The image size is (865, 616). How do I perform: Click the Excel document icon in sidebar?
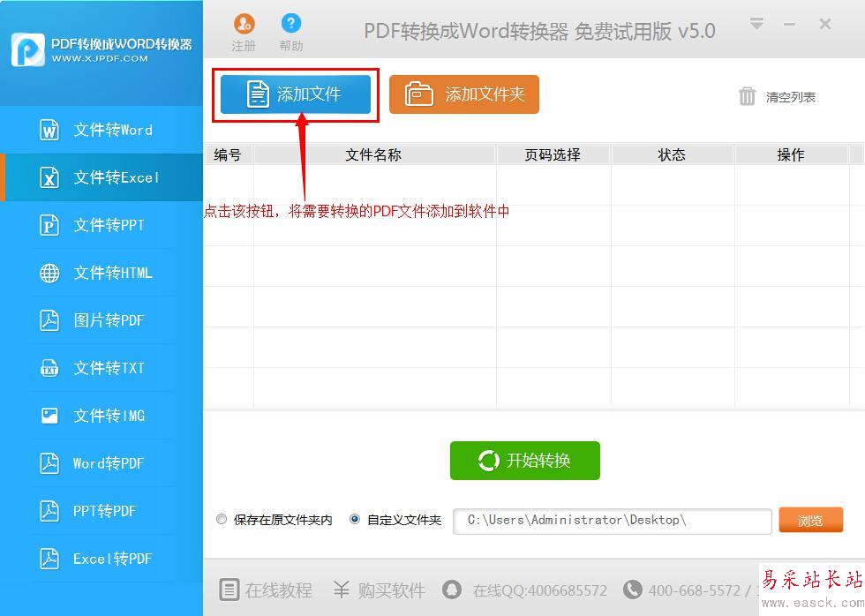point(49,177)
